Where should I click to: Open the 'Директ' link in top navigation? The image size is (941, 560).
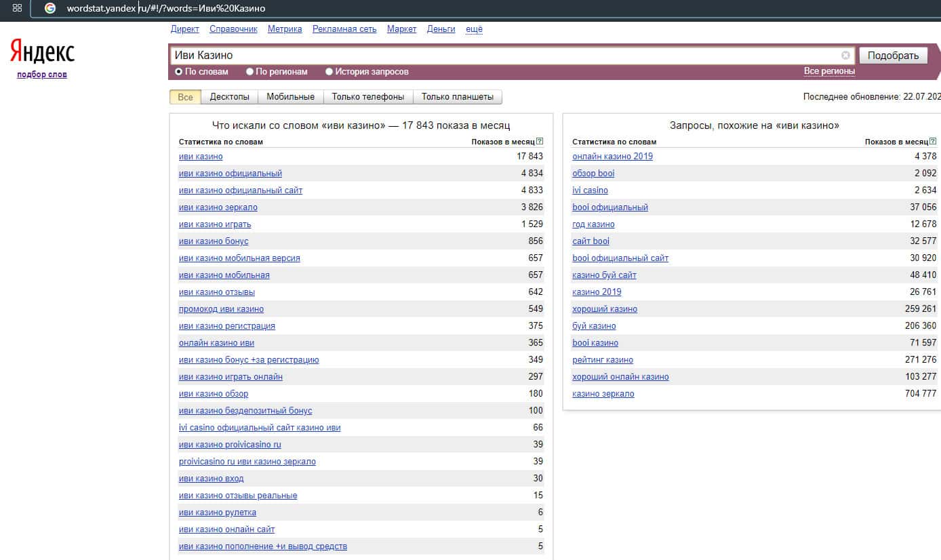click(185, 29)
